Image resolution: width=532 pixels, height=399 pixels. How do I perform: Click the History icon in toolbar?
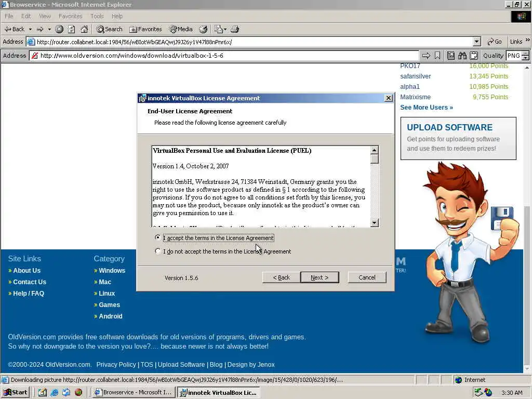point(203,29)
